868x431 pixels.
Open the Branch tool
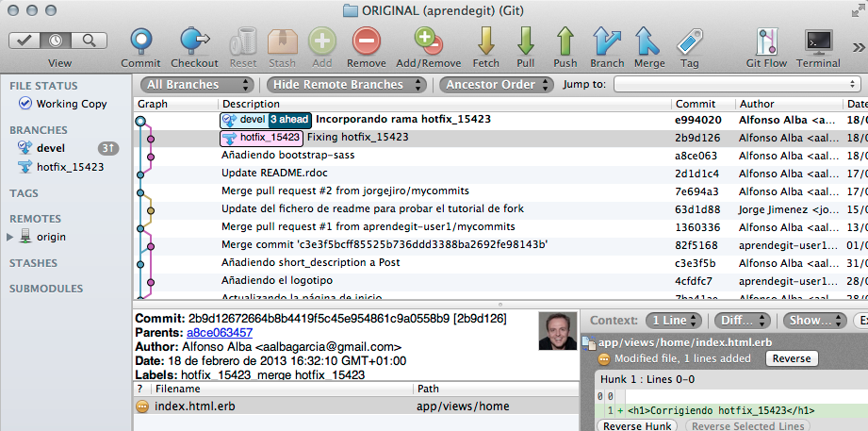[607, 41]
